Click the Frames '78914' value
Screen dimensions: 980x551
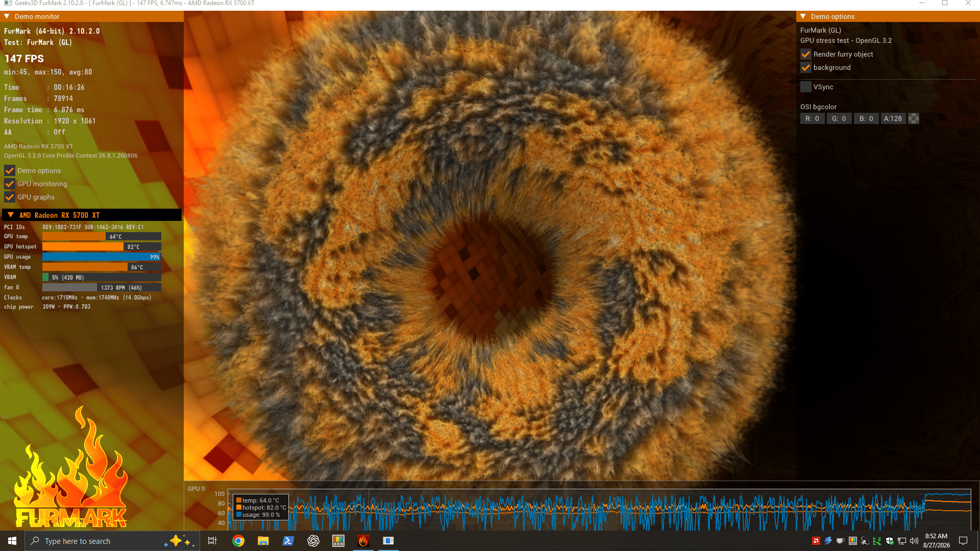point(63,98)
